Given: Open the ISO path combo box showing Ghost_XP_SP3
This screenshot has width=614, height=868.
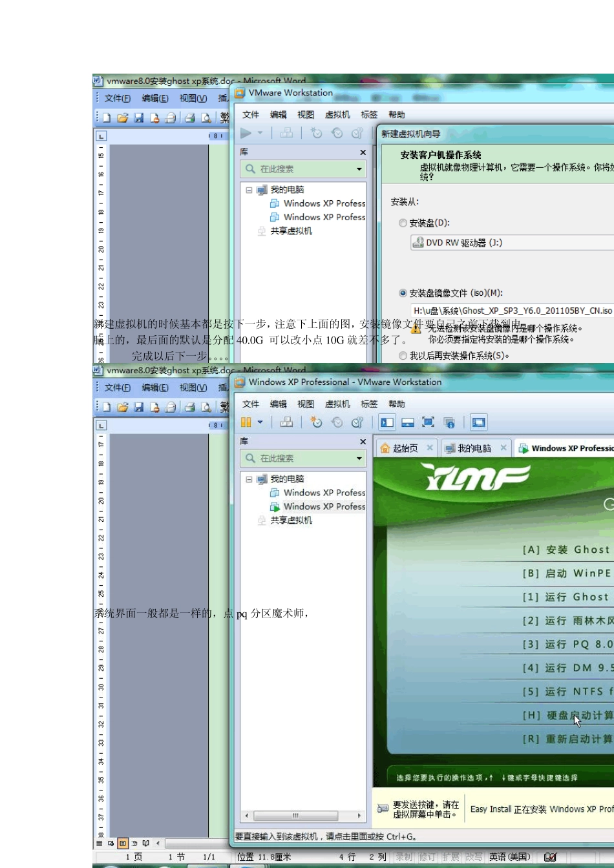Looking at the screenshot, I should coord(512,311).
